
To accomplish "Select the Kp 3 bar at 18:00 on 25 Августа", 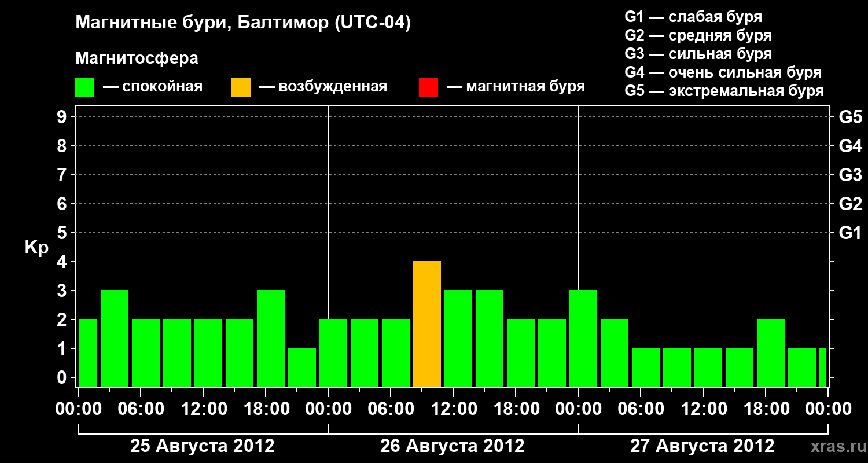I will [x=271, y=339].
